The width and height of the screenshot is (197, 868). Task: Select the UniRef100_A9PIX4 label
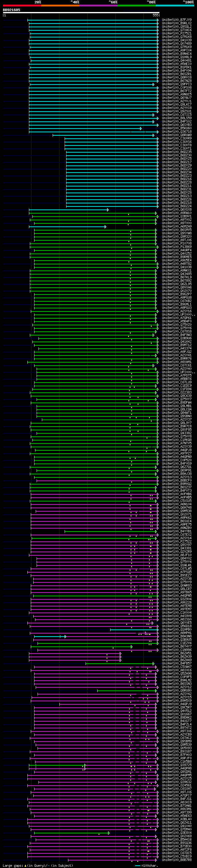coord(176,50)
